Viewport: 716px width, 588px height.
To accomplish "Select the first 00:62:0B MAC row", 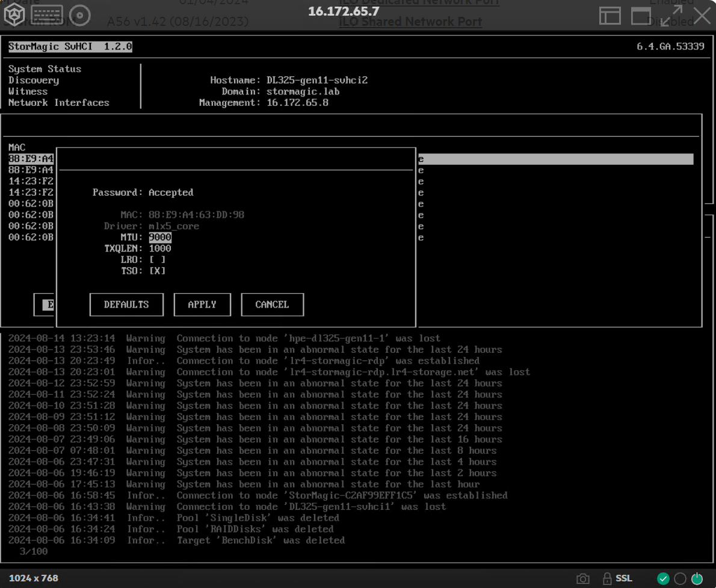I will click(31, 203).
